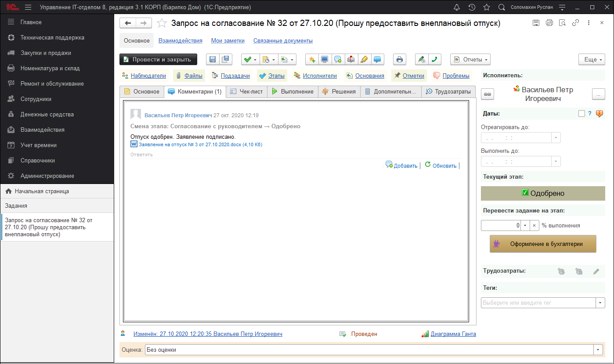
Task: Open history clock icon in title bar
Action: click(x=472, y=7)
